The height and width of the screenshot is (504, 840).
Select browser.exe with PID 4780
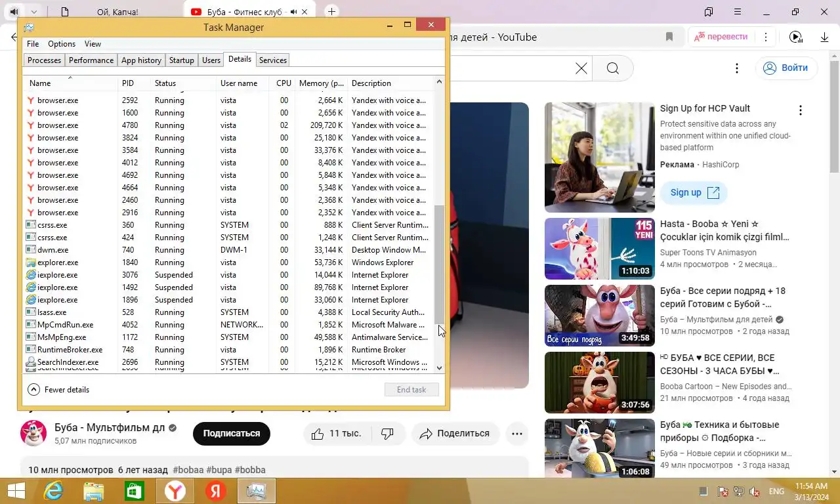click(228, 125)
